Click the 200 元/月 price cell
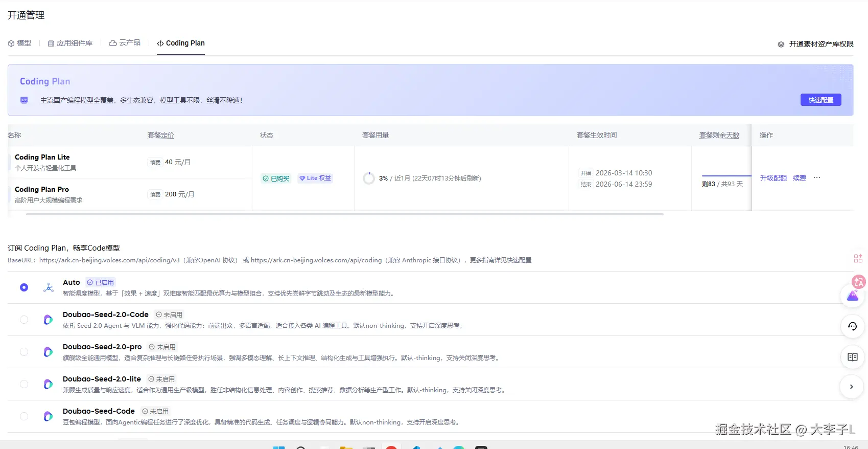Viewport: 868px width, 449px height. [179, 194]
